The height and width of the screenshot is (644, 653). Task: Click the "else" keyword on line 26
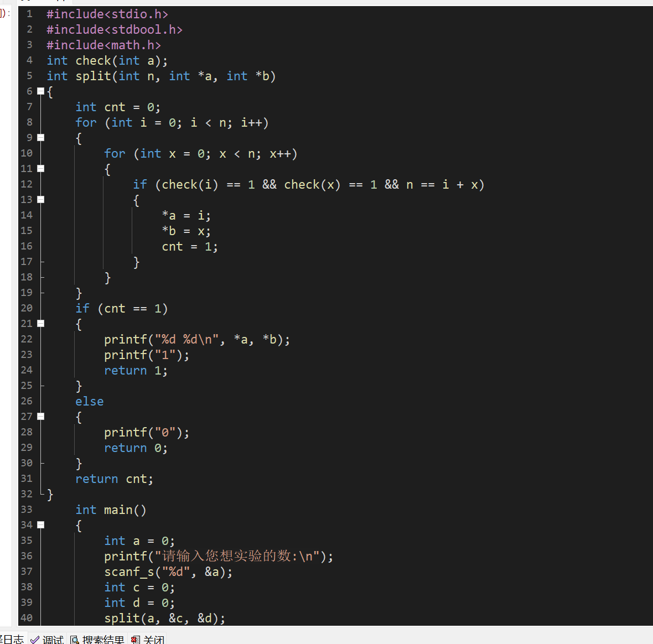(90, 401)
